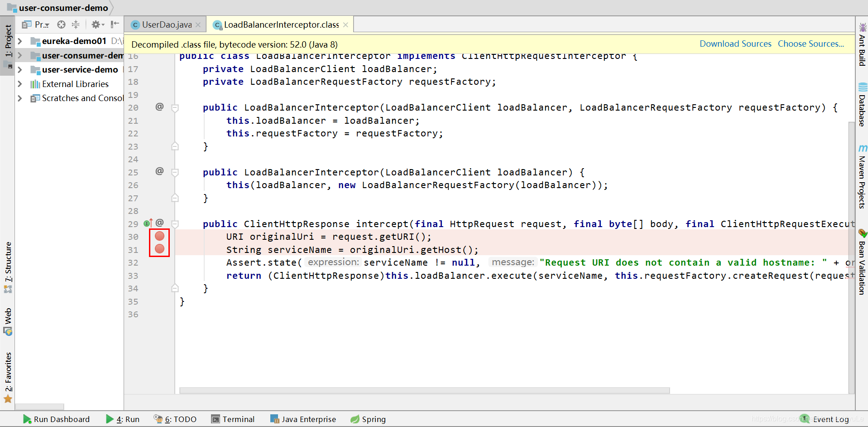
Task: Click the @ gutter icon on line 20
Action: click(159, 107)
